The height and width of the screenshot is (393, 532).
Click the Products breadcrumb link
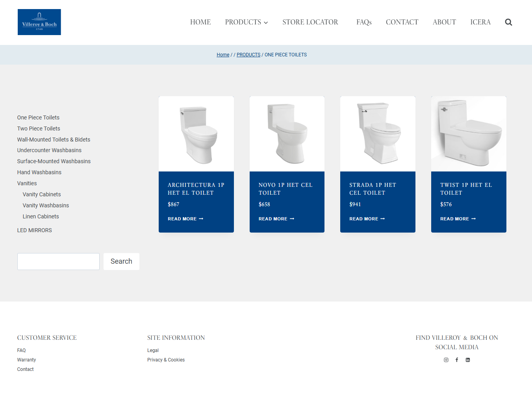[x=248, y=55]
